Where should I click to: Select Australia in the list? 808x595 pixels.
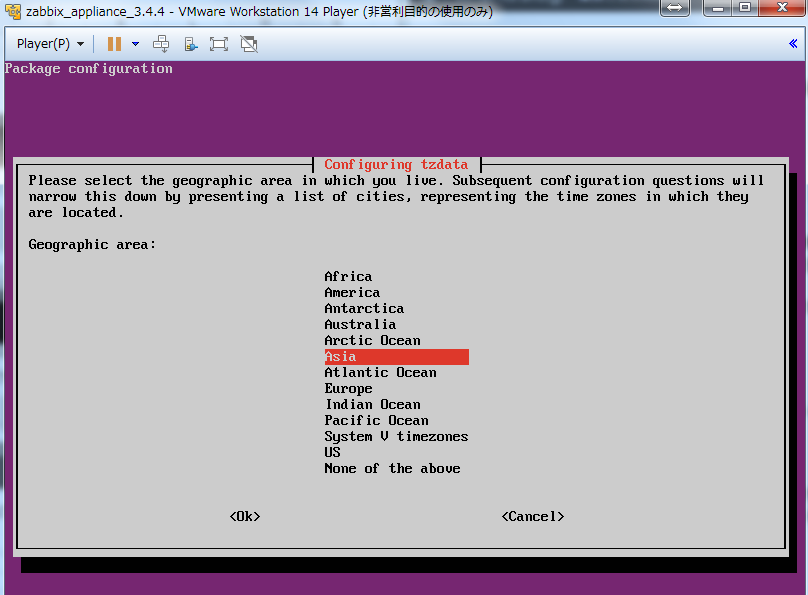pyautogui.click(x=360, y=325)
